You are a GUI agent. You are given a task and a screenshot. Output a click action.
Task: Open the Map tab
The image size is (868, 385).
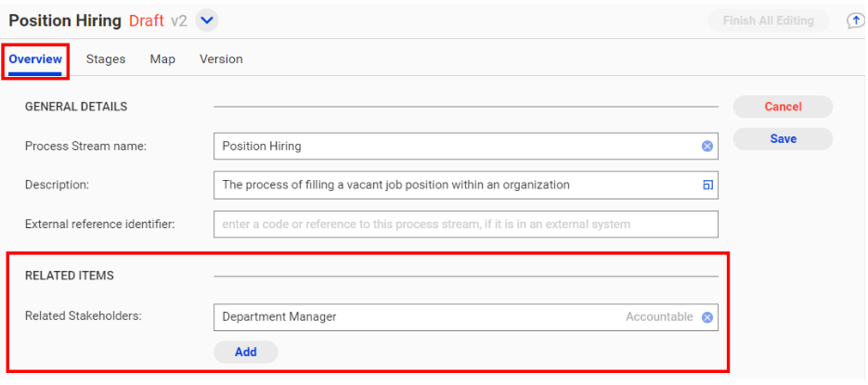(162, 58)
